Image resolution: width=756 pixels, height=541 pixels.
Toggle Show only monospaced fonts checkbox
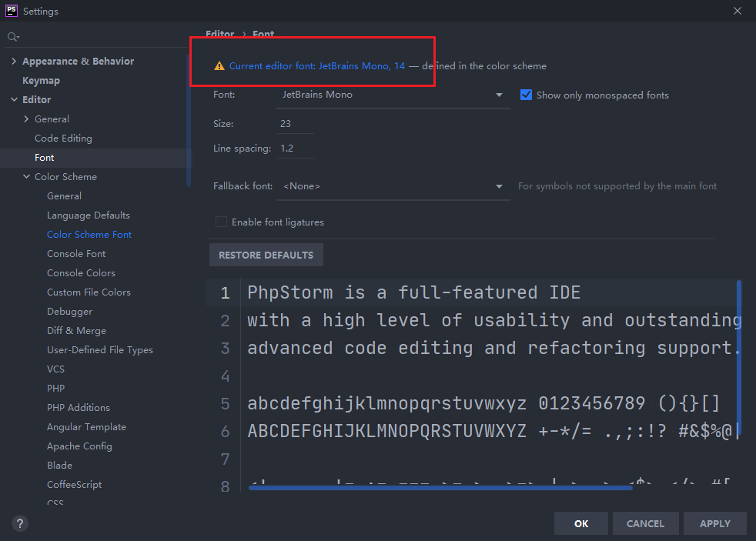click(526, 95)
